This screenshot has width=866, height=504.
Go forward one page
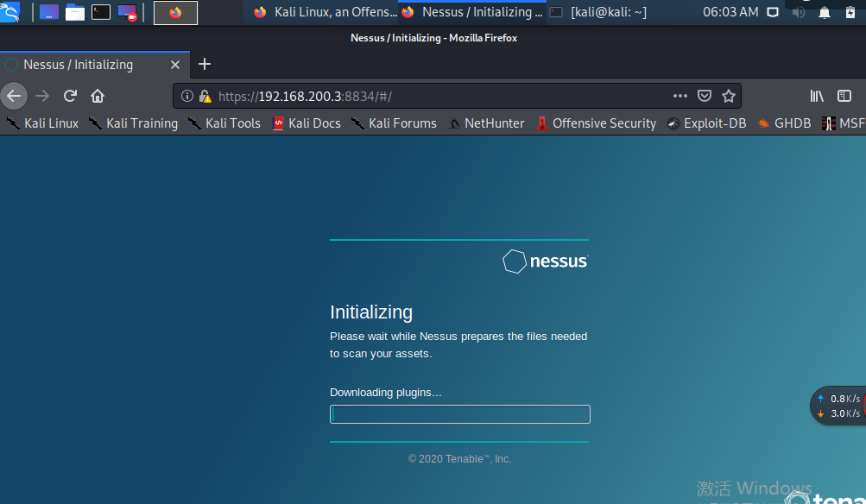point(42,96)
